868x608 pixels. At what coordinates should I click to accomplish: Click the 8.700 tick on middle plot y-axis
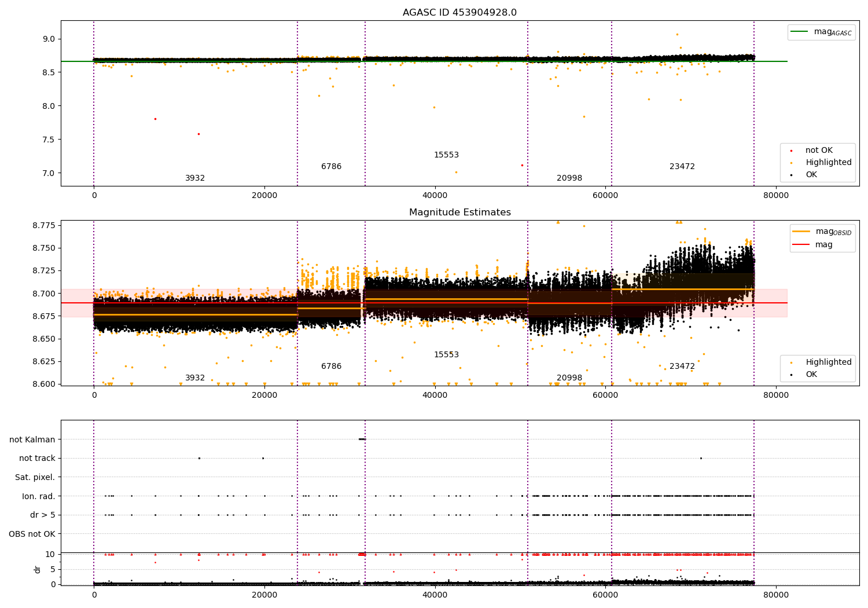[44, 294]
